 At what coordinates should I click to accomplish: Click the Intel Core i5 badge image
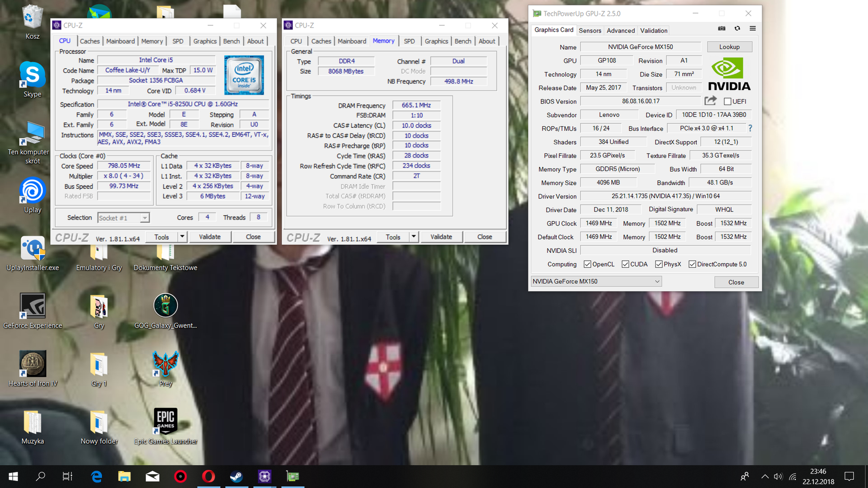[244, 75]
